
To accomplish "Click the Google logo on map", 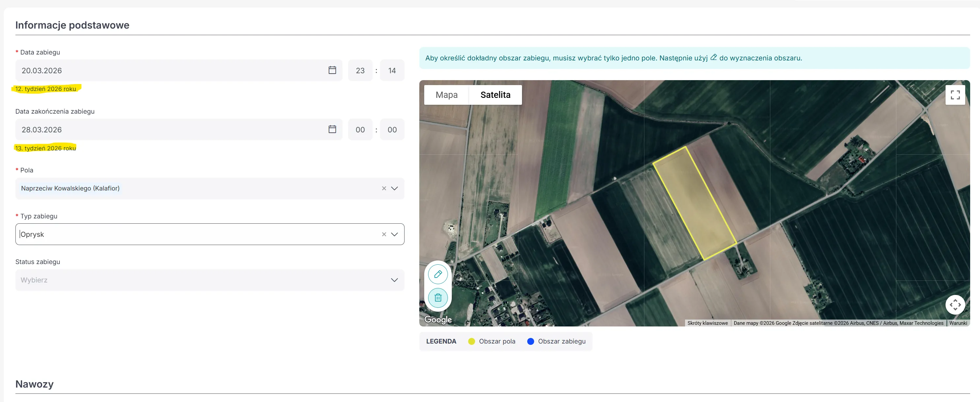I will pyautogui.click(x=438, y=319).
